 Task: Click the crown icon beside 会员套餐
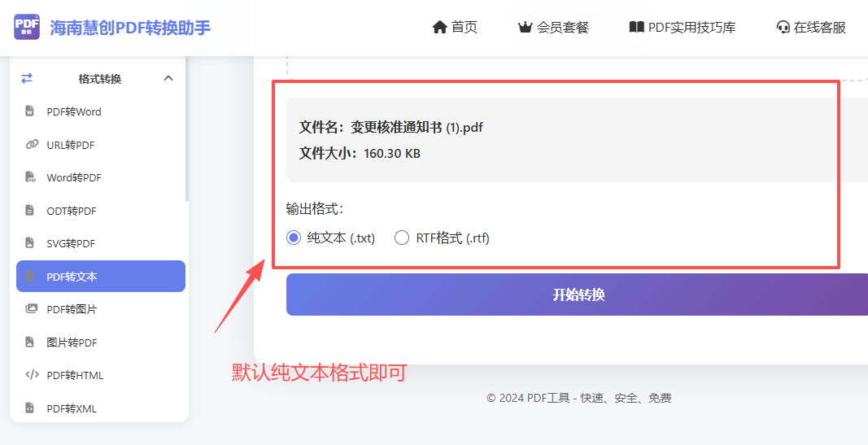(525, 27)
